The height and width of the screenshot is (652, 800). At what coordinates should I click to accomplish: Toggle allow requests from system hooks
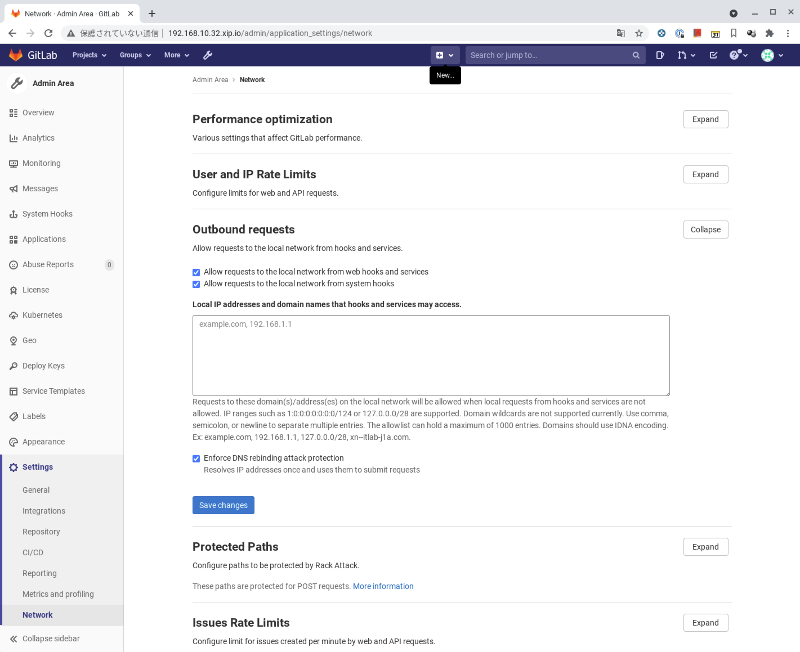[x=197, y=284]
